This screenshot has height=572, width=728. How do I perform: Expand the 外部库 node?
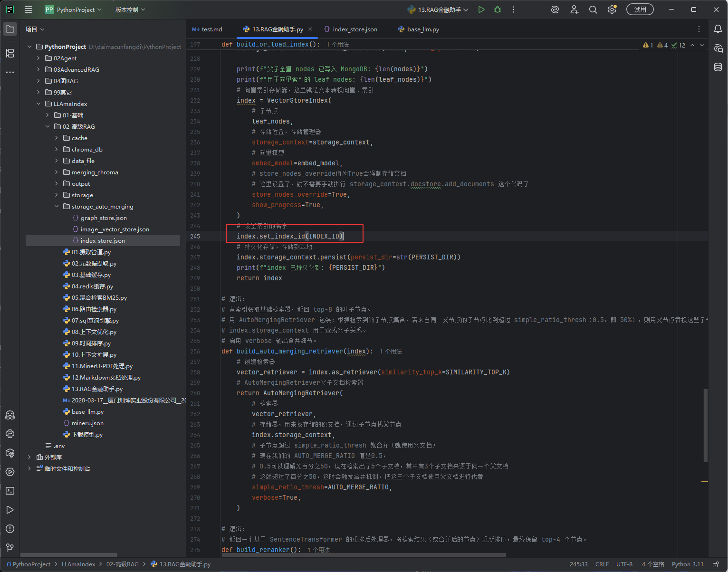click(29, 457)
